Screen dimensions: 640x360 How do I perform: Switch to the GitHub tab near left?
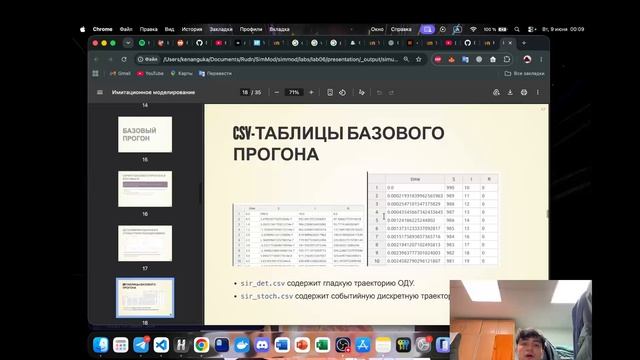tap(199, 43)
